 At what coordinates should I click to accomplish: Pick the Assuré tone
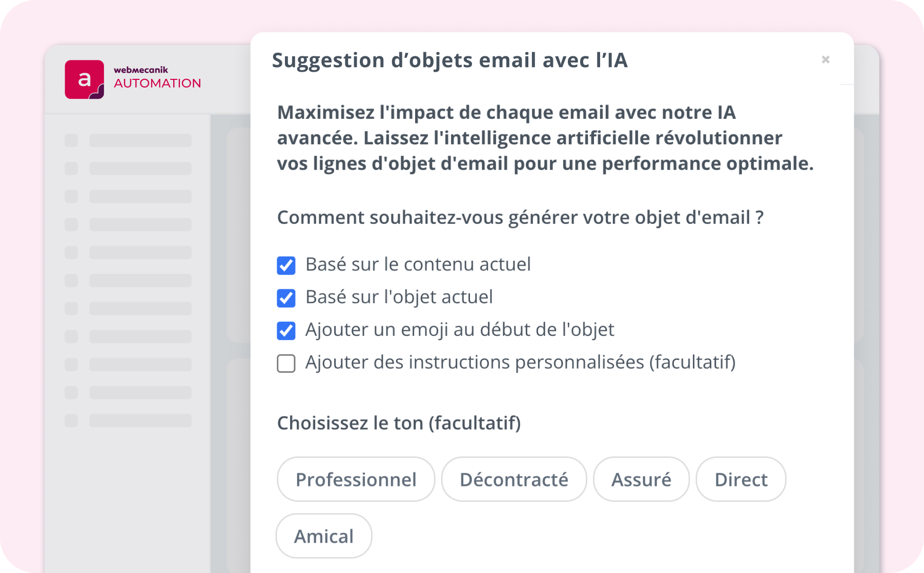(641, 479)
